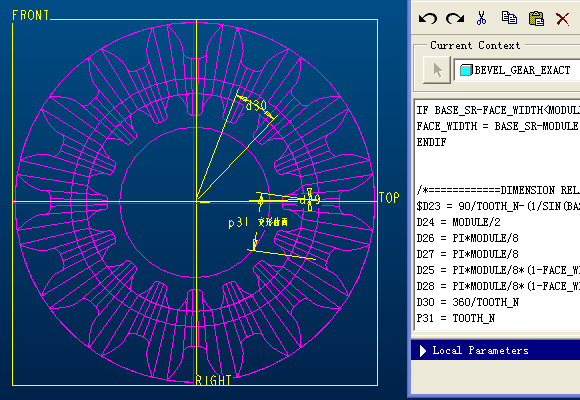Click the FACE_WIDTH = BASE_SR-MODULE line

tap(498, 126)
